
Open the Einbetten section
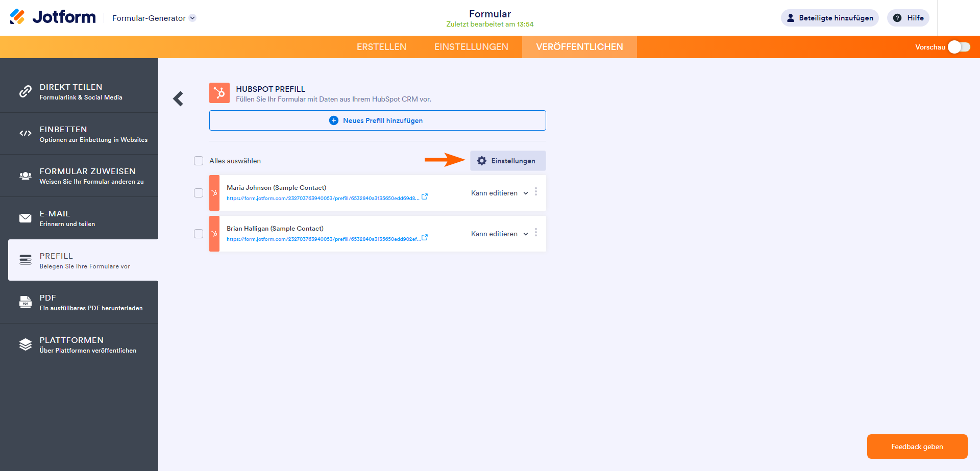point(79,134)
